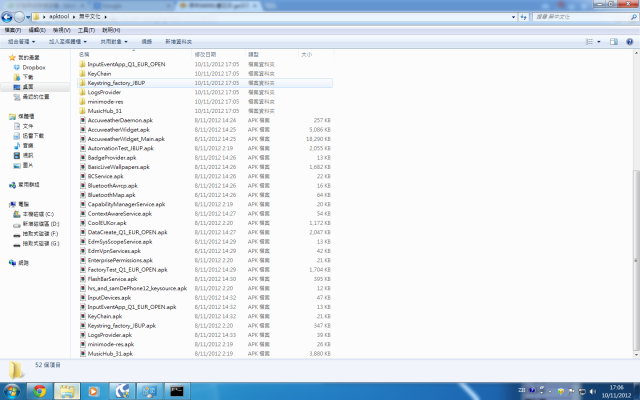Open Command Prompt from the taskbar
The image size is (640, 400).
(177, 391)
